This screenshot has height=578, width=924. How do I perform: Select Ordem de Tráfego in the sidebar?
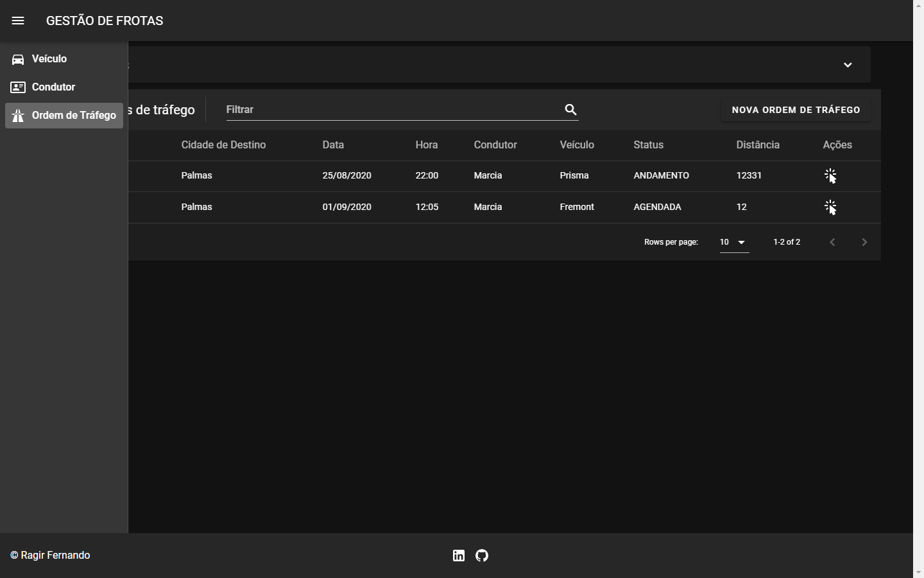click(x=64, y=116)
